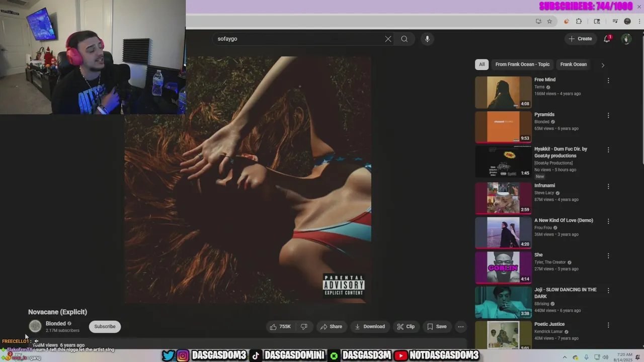Click the orange extension icon in toolbar

click(567, 21)
